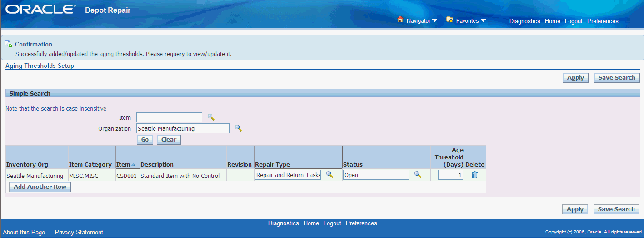Click Logout link in footer
The height and width of the screenshot is (238, 644).
point(332,223)
